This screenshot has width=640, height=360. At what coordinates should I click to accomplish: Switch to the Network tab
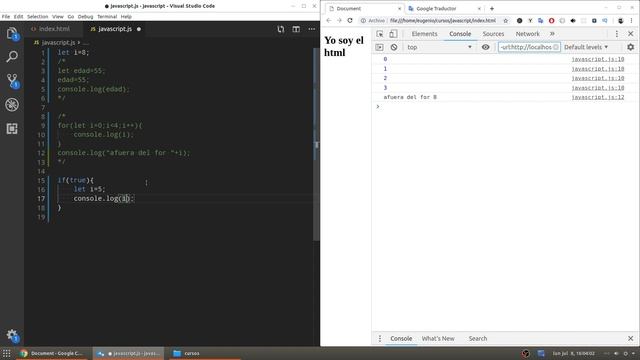click(527, 34)
